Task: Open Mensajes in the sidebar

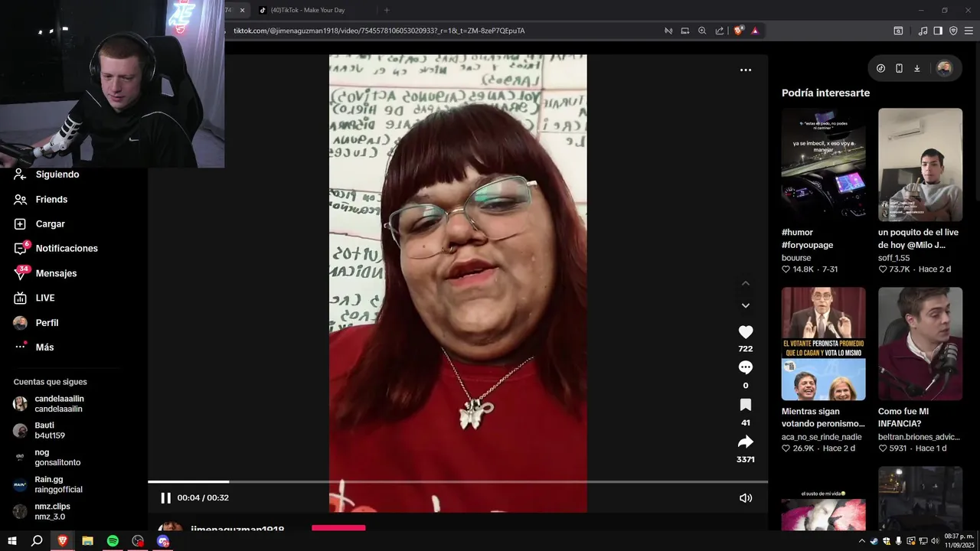Action: [x=55, y=273]
